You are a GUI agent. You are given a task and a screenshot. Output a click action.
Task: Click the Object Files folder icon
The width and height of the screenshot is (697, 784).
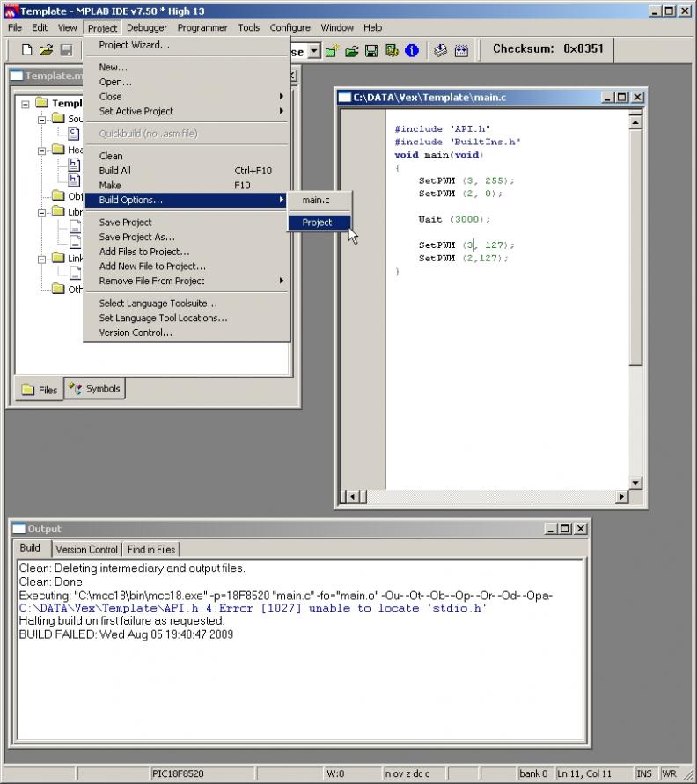point(58,195)
